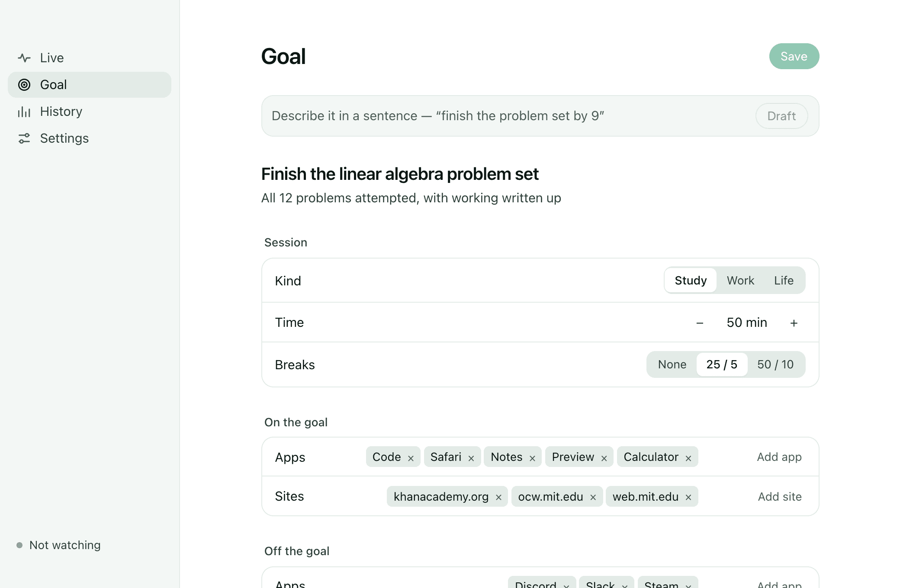
Task: Select the Life session kind
Action: (784, 281)
